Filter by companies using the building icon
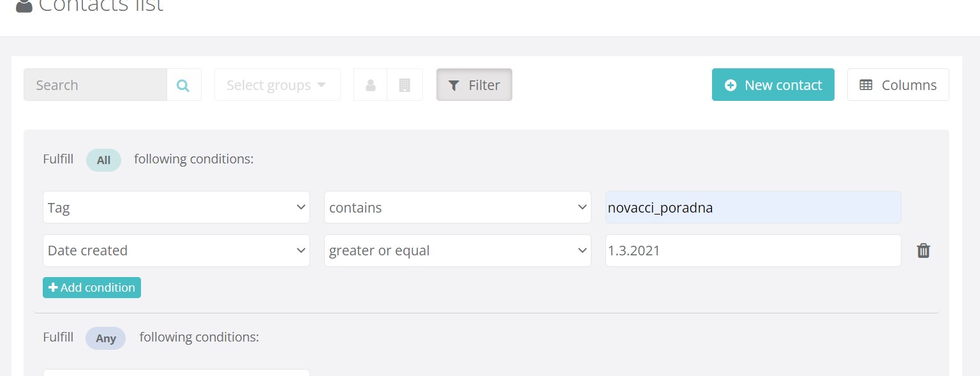This screenshot has height=376, width=980. tap(405, 85)
